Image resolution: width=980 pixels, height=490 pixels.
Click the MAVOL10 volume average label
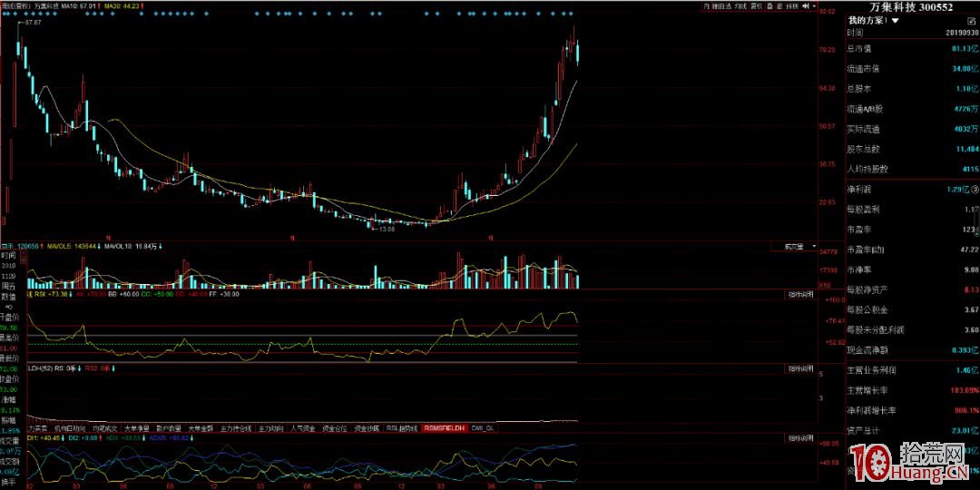point(131,246)
